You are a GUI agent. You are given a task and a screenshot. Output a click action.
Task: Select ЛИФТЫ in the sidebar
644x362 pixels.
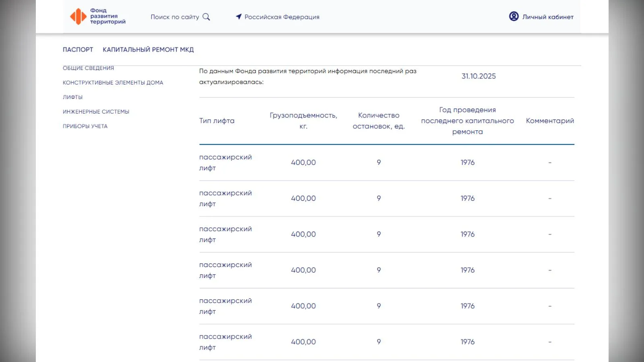tap(72, 97)
